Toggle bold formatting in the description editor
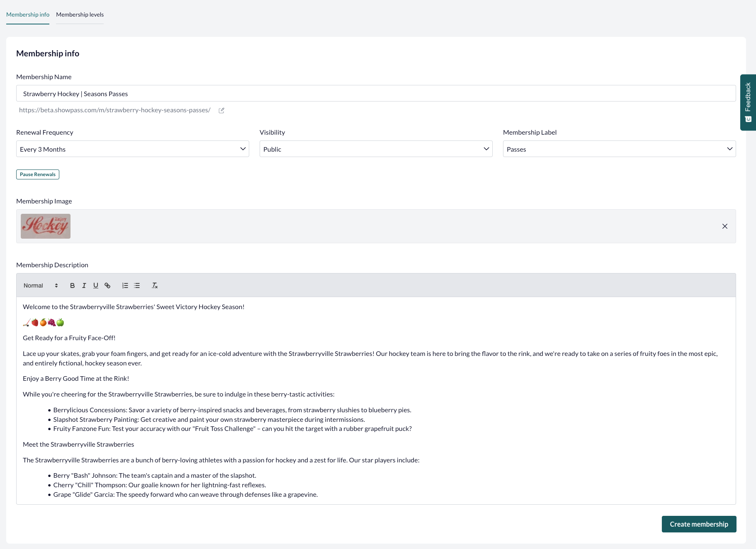The width and height of the screenshot is (756, 549). [73, 285]
